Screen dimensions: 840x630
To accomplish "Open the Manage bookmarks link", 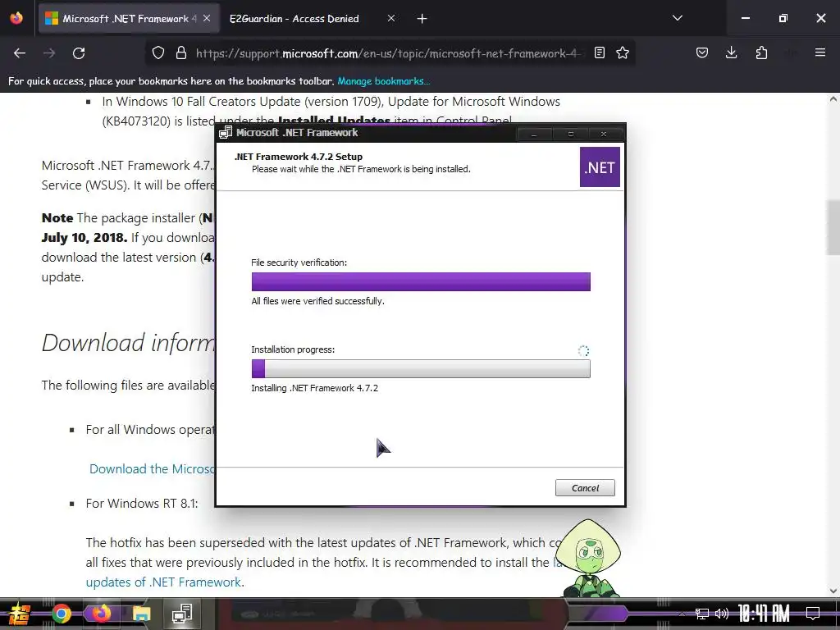I will coord(384,81).
